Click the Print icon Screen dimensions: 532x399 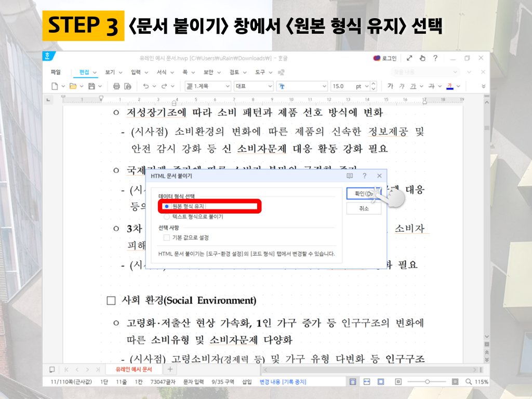coord(116,86)
